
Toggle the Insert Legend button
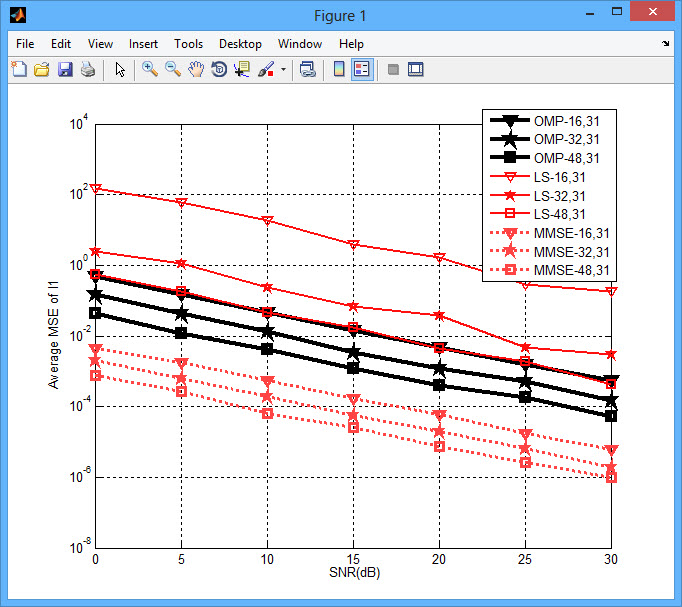[x=362, y=69]
